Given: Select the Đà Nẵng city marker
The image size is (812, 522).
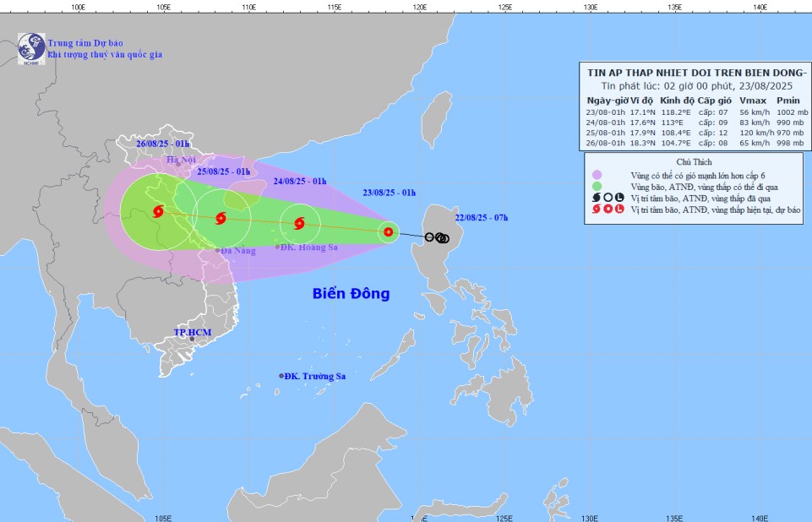Looking at the screenshot, I should (x=217, y=251).
